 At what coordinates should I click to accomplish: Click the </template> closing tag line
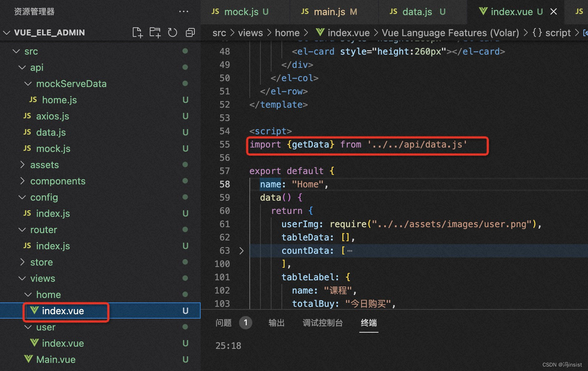pos(279,105)
